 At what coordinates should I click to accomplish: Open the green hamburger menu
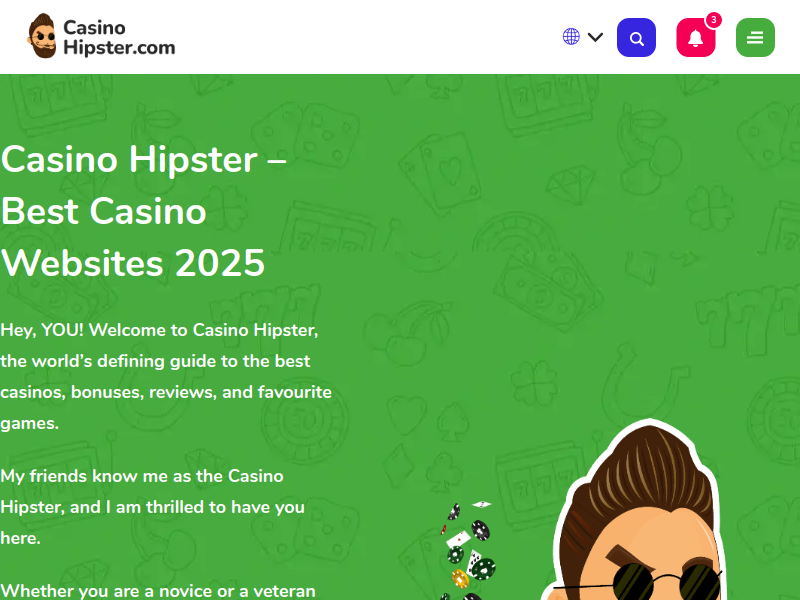pos(755,37)
